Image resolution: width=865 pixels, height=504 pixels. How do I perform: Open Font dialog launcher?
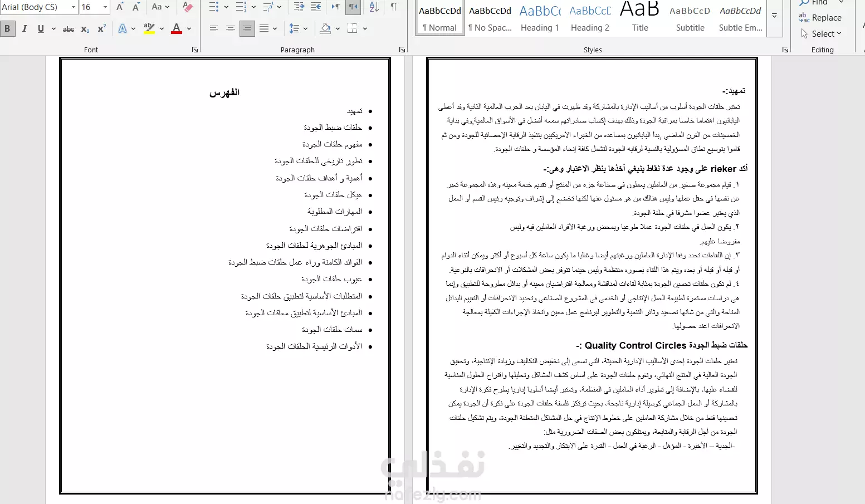tap(195, 50)
